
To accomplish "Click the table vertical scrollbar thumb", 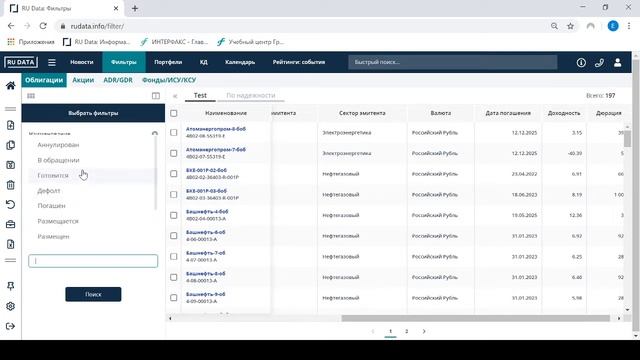I will click(627, 139).
